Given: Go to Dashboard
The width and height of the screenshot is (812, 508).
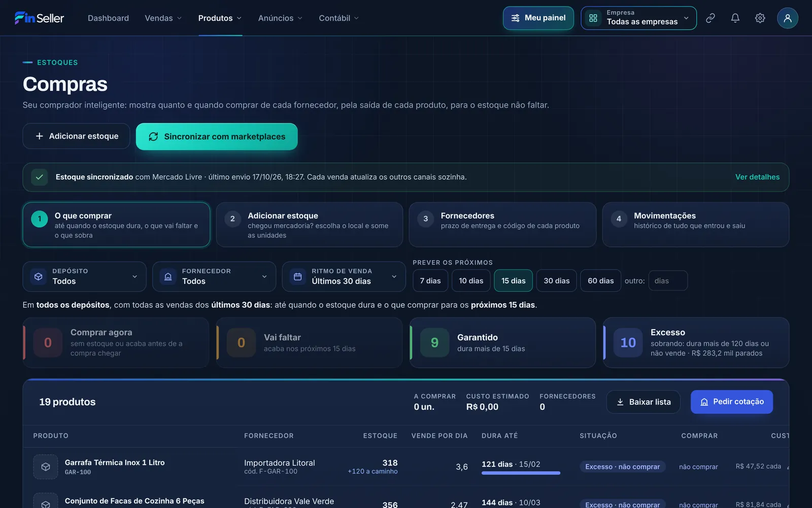Looking at the screenshot, I should [x=108, y=18].
